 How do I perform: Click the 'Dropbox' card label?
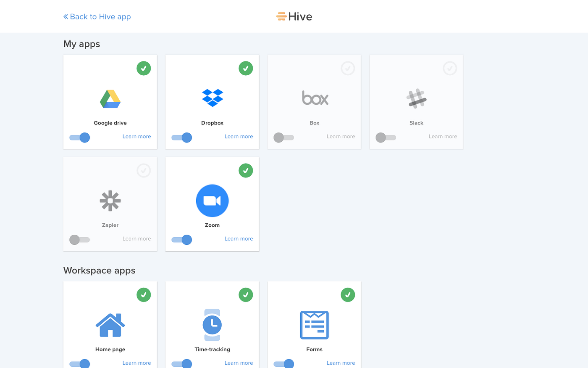click(212, 123)
